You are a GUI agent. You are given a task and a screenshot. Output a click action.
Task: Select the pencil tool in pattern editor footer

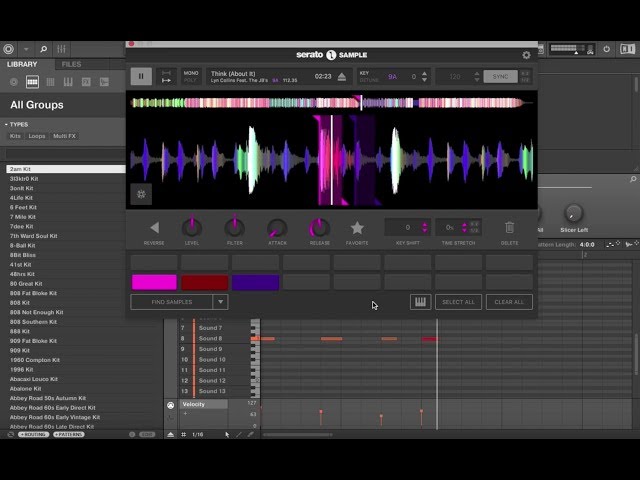coord(239,435)
